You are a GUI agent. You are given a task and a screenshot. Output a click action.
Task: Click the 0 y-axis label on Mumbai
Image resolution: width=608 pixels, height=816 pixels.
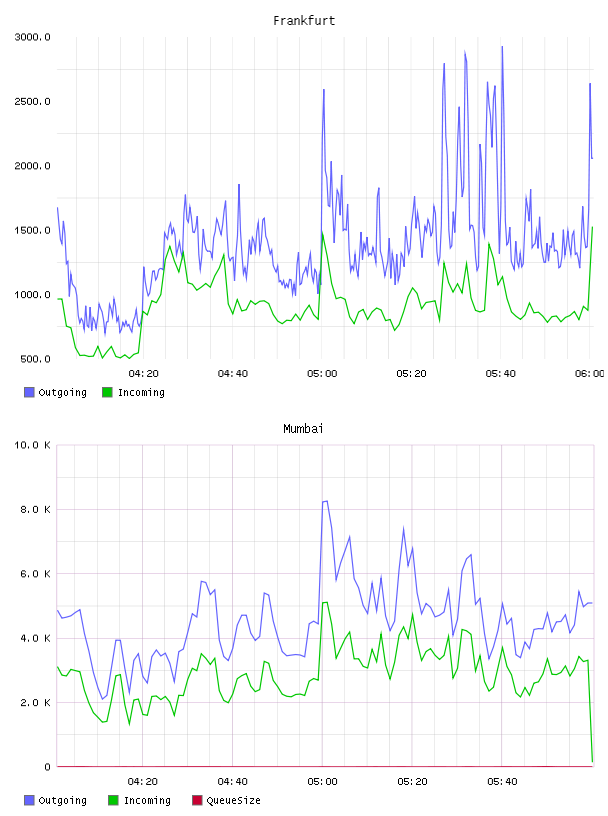click(47, 767)
